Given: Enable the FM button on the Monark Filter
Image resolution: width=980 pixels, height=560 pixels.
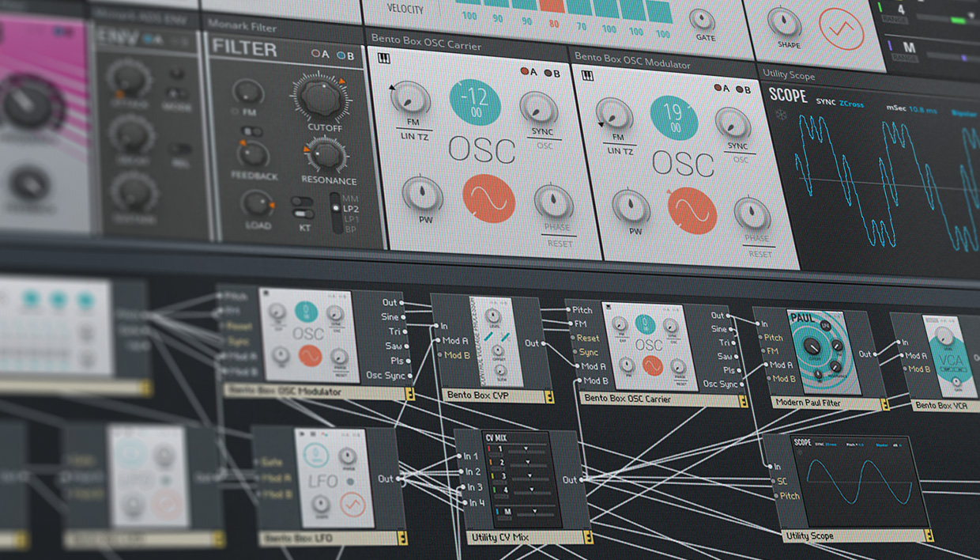Looking at the screenshot, I should tap(235, 111).
